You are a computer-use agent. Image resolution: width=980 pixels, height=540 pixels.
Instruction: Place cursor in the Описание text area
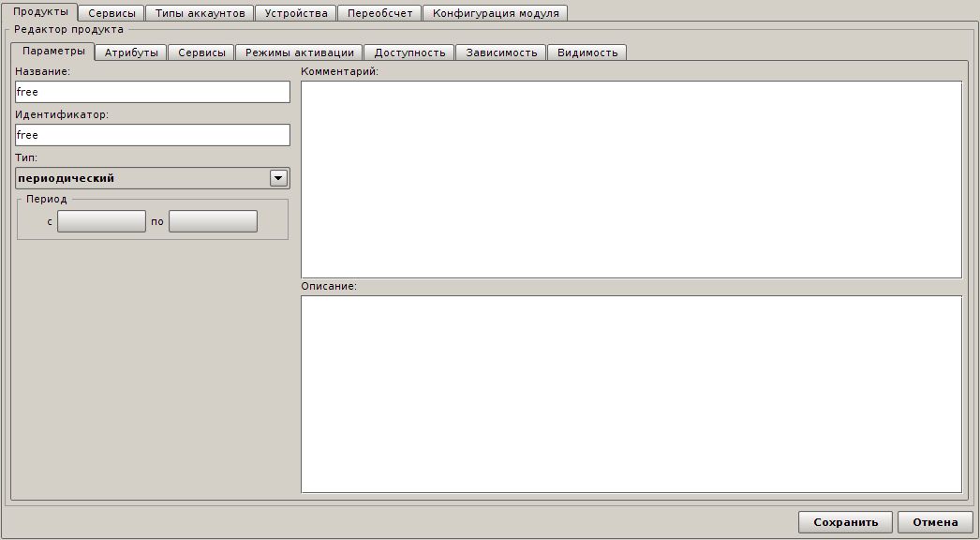[x=631, y=394]
